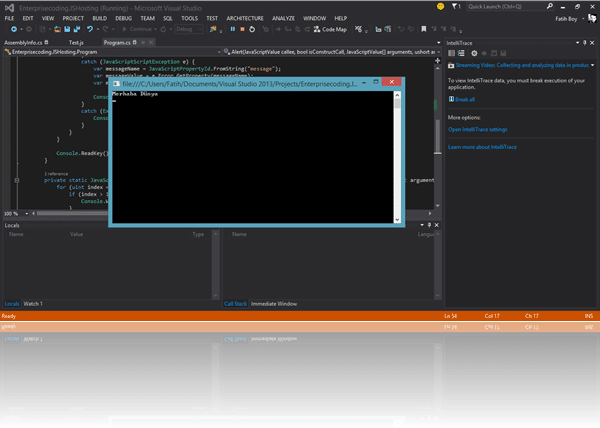Select the Call Stack tab

[x=235, y=304]
